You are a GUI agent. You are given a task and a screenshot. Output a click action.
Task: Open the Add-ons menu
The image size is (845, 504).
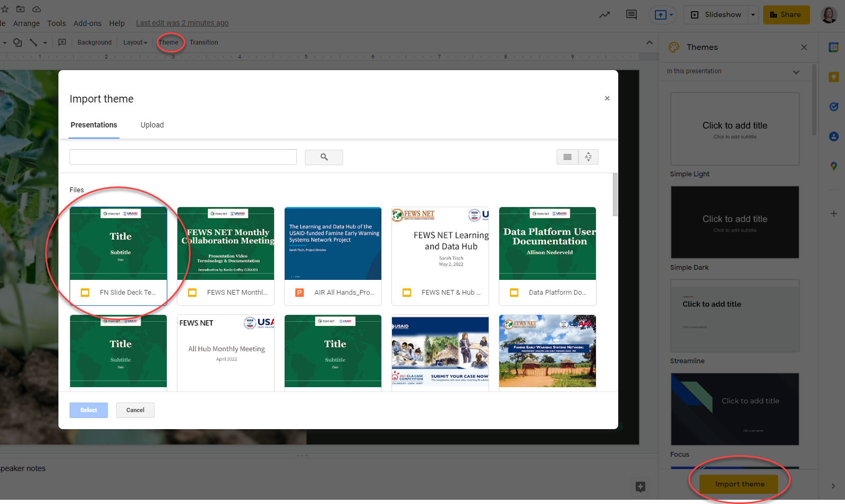(87, 23)
